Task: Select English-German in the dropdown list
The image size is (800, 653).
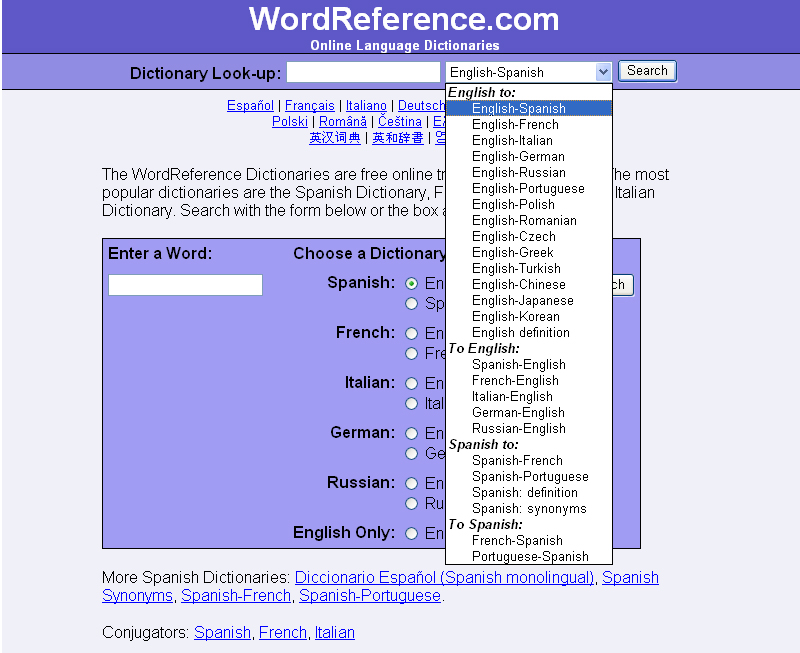Action: pyautogui.click(x=529, y=156)
